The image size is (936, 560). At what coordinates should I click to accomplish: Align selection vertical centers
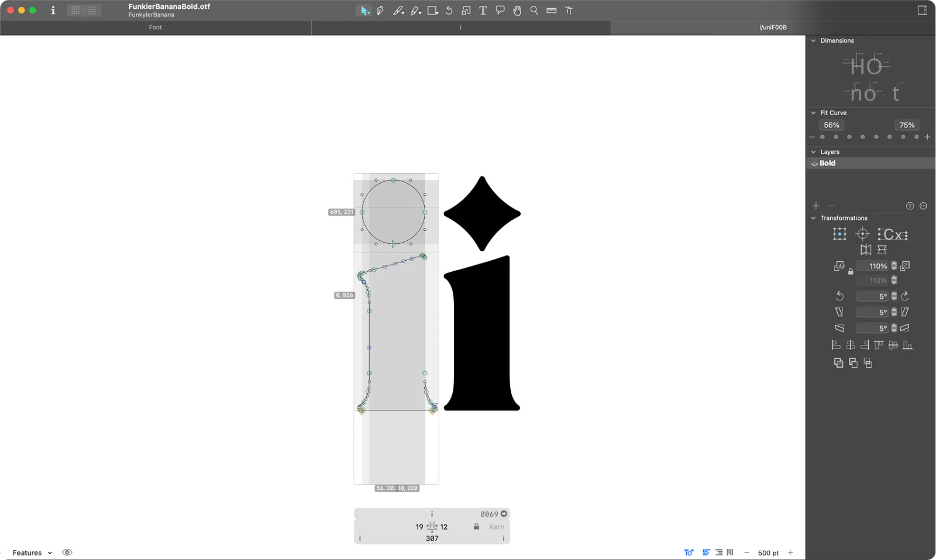893,345
